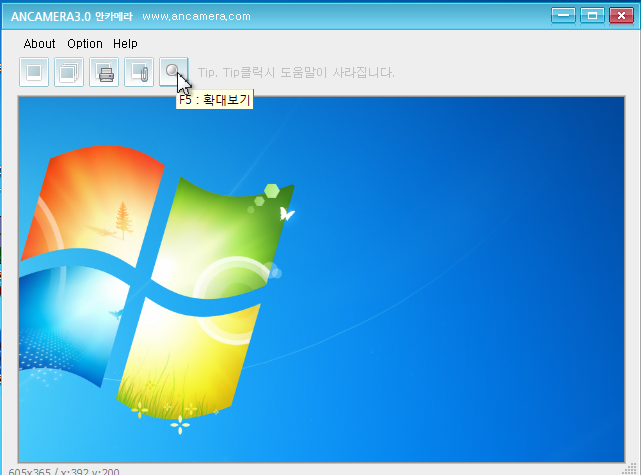
Task: Click the captured Windows 7 desktop preview
Action: [x=321, y=279]
